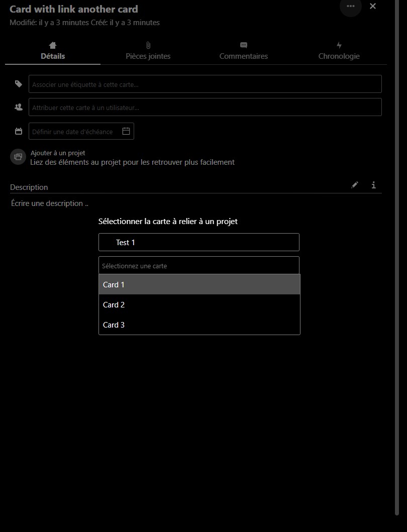Show description formatting info icon
Screen dimensions: 407x532
373,185
